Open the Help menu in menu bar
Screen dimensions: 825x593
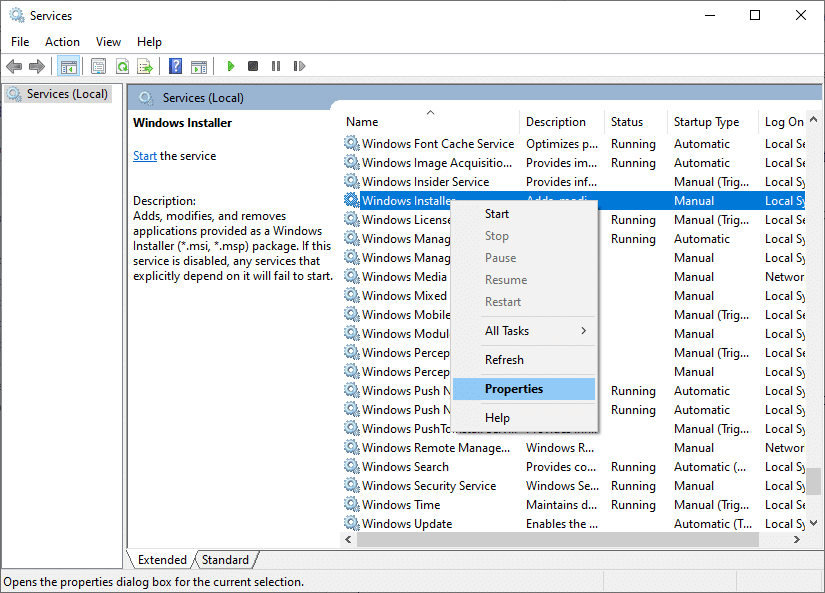pyautogui.click(x=149, y=42)
